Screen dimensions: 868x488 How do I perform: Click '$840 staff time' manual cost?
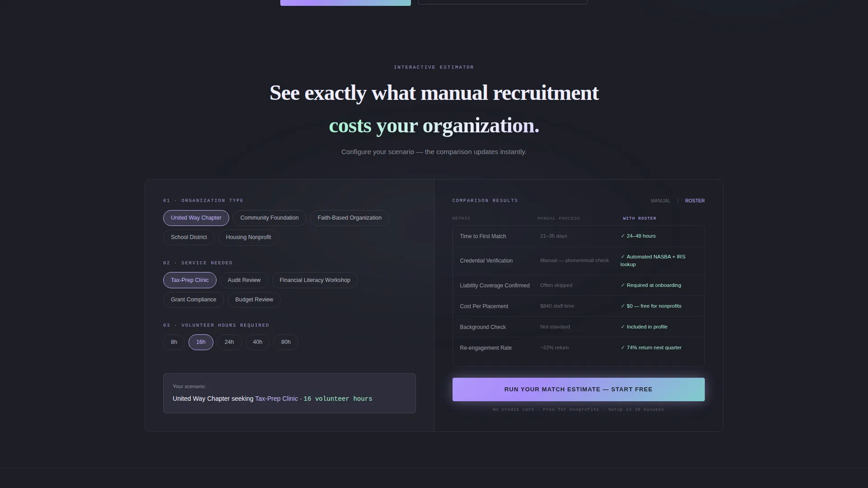[x=557, y=306]
